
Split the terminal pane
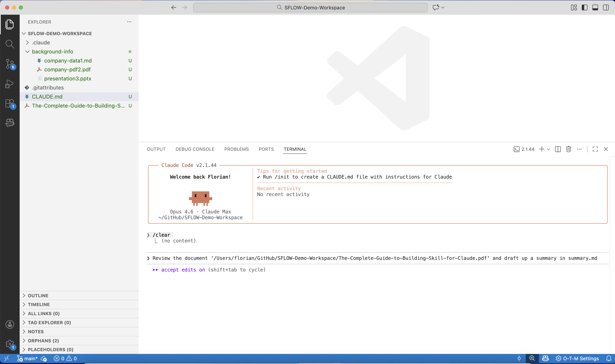tap(558, 149)
